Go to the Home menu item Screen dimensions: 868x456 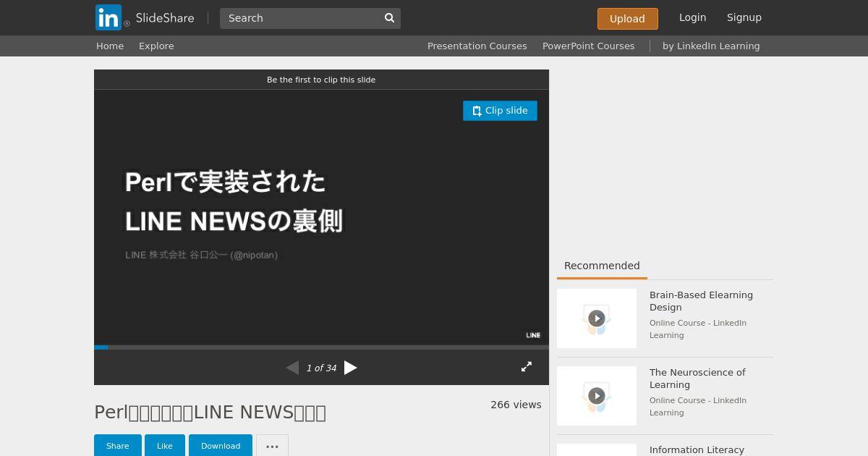pyautogui.click(x=110, y=46)
